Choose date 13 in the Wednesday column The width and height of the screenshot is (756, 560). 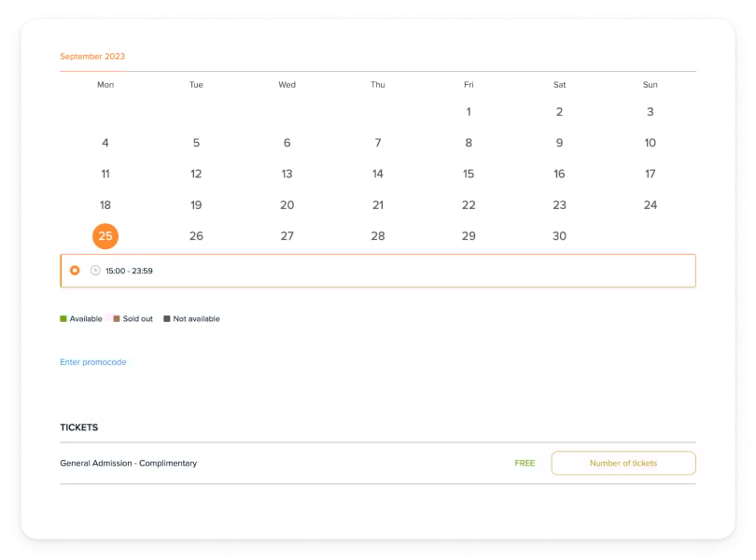click(x=287, y=174)
